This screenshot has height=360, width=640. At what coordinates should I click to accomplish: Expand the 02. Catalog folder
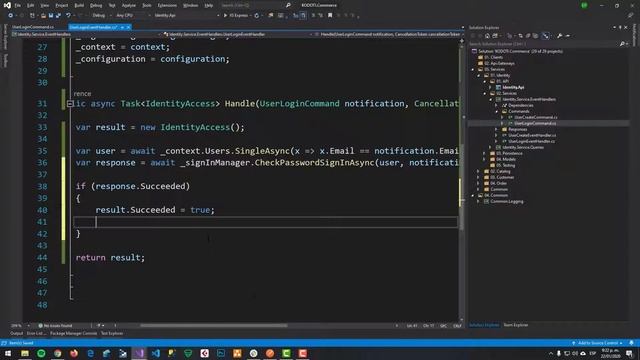[x=479, y=171]
